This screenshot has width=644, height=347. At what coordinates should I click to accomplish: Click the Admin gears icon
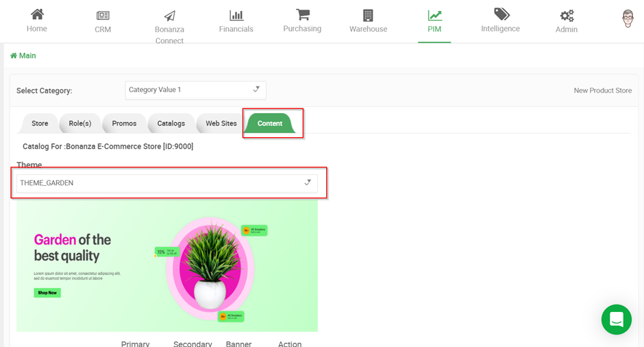[x=567, y=16]
